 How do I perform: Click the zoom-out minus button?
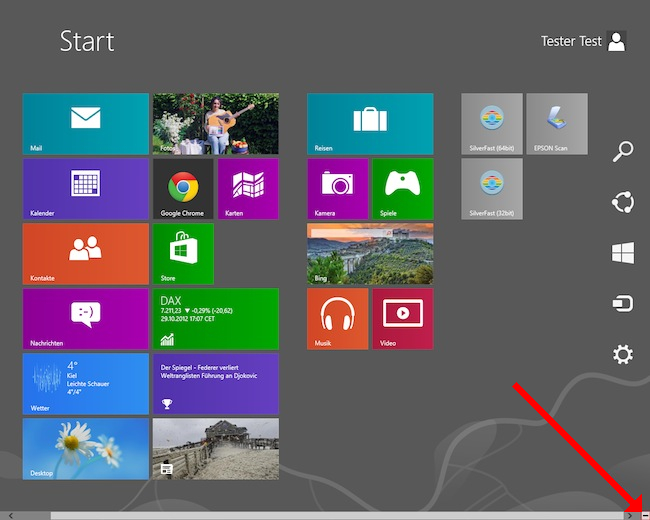643,515
